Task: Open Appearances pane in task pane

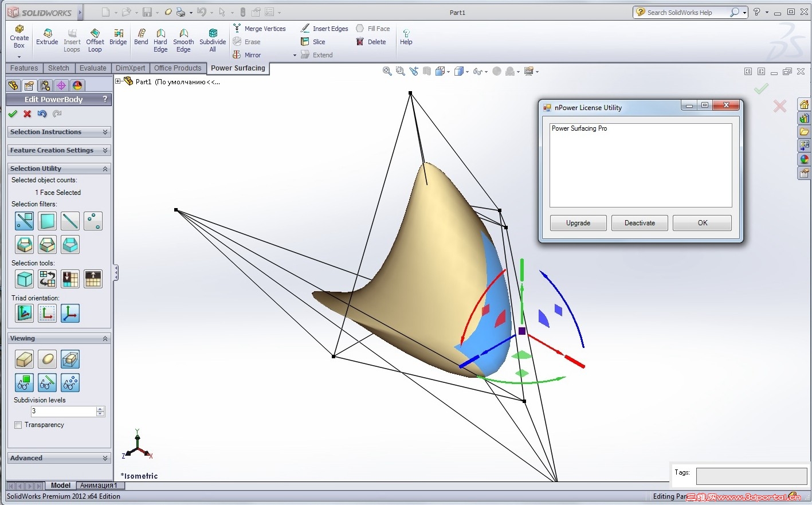Action: [805, 159]
